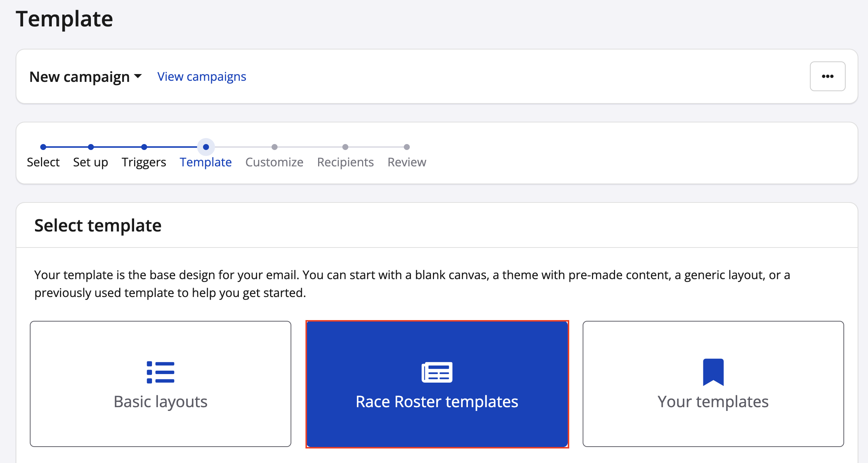
Task: Click the Review step progress dot
Action: [x=407, y=147]
